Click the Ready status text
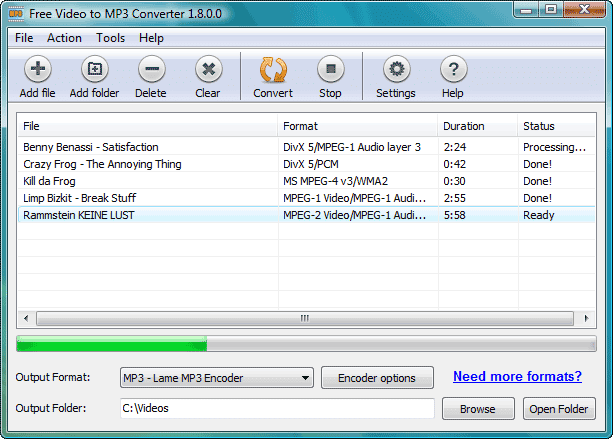The width and height of the screenshot is (613, 439). [539, 215]
